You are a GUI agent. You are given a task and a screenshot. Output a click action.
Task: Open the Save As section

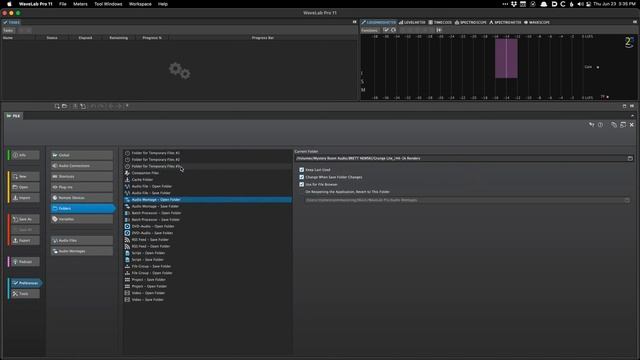pos(25,219)
